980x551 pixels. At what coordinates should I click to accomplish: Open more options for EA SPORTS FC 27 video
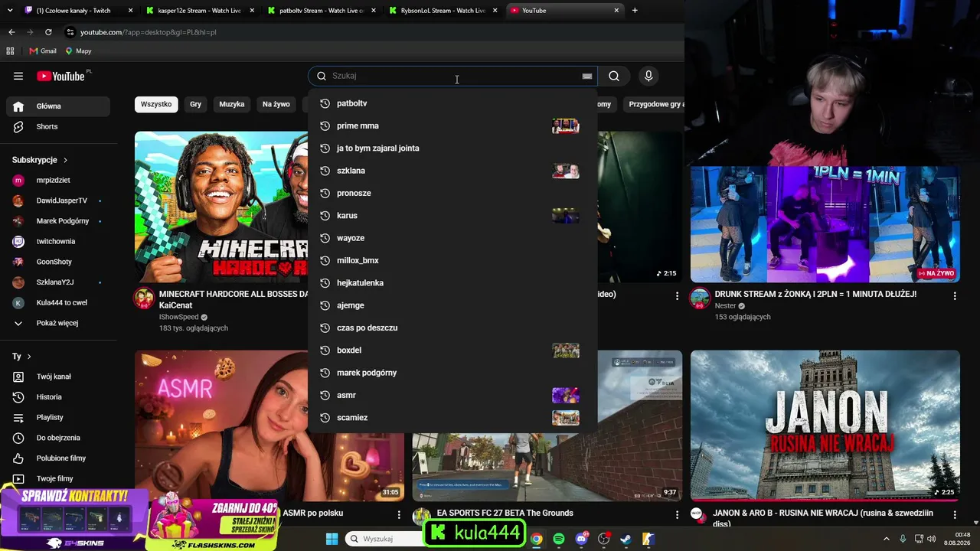(677, 514)
